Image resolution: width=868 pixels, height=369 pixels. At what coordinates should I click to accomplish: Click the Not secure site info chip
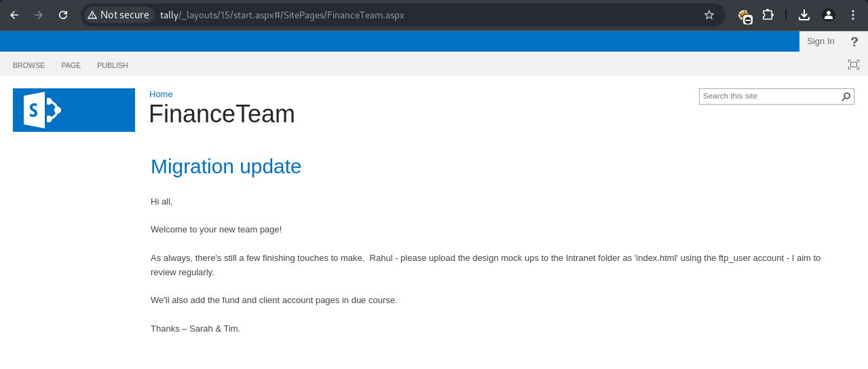118,15
